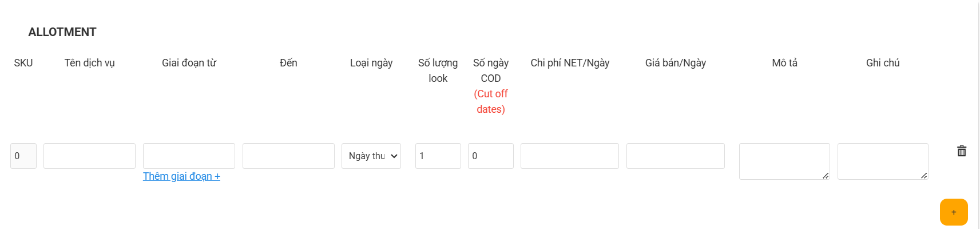Viewport: 980px width, 229px height.
Task: Select the Đến date field
Action: click(288, 156)
